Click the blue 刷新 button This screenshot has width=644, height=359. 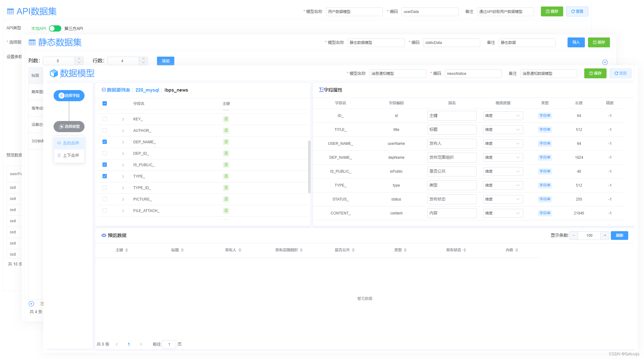tap(619, 236)
